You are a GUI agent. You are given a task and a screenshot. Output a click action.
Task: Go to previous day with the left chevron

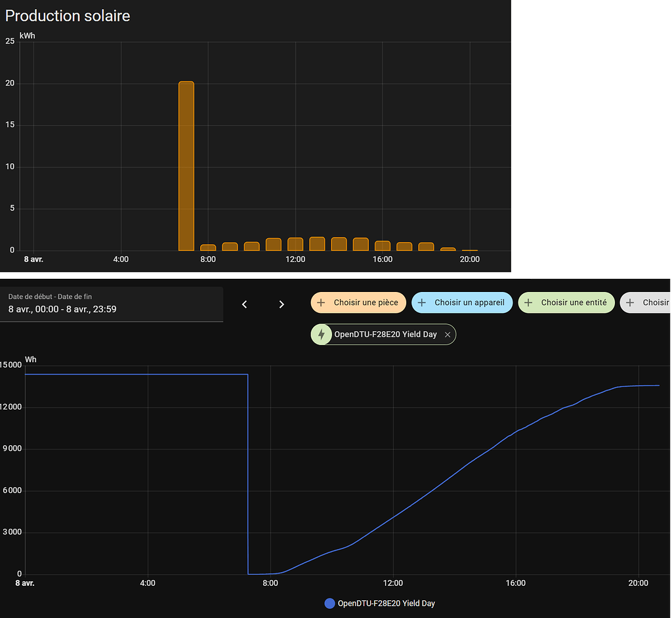244,304
